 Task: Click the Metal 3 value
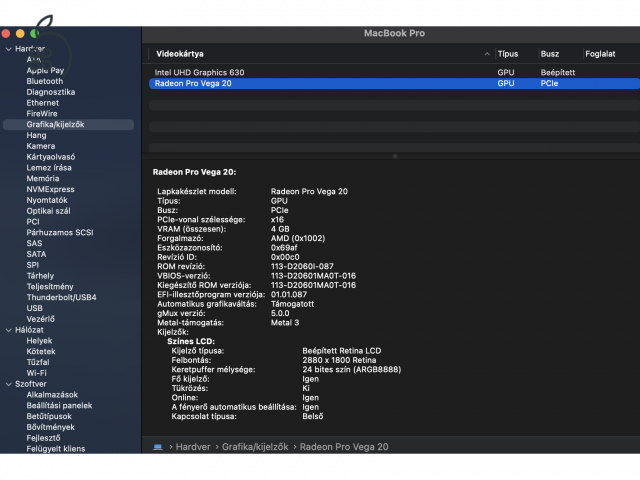tap(285, 323)
